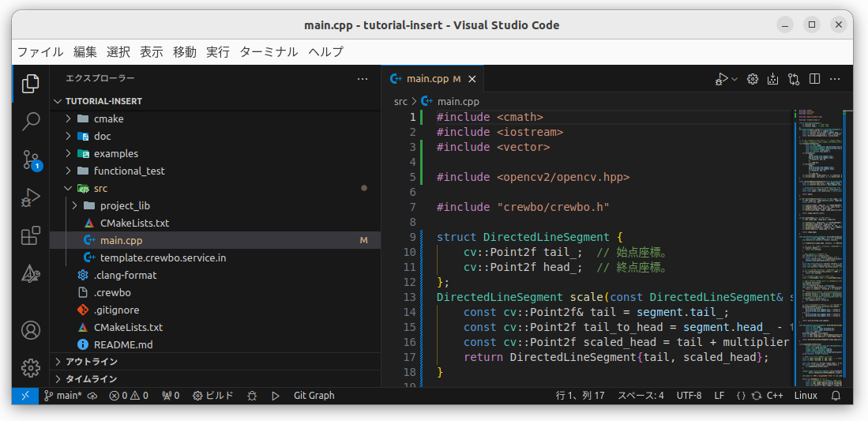Open the CMake tools view in activity bar
This screenshot has width=868, height=421.
31,273
